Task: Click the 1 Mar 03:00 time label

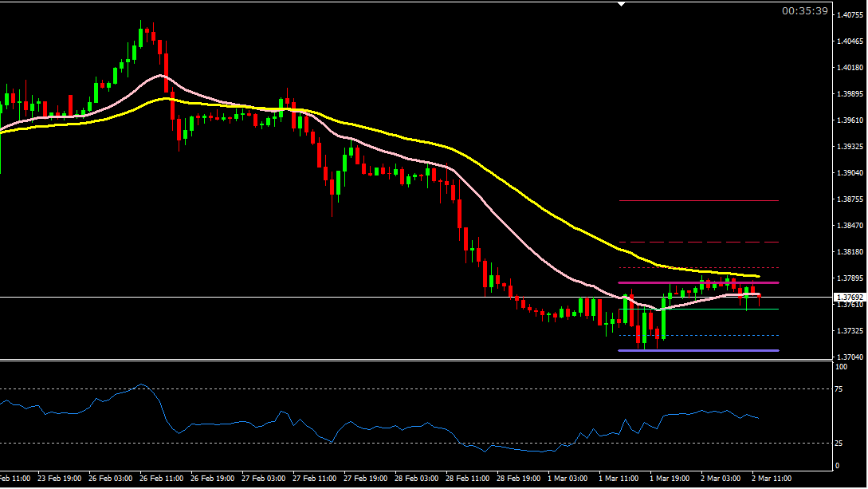Action: (568, 479)
